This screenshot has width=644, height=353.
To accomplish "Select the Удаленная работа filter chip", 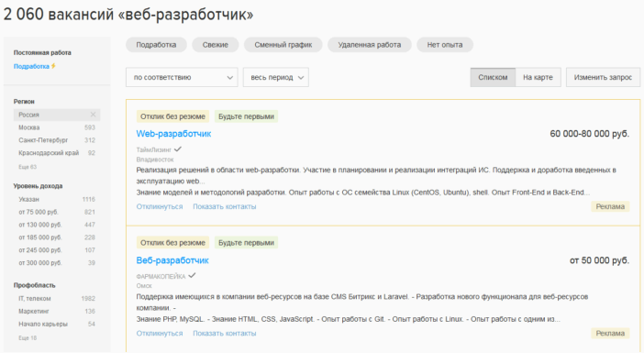I will 369,45.
